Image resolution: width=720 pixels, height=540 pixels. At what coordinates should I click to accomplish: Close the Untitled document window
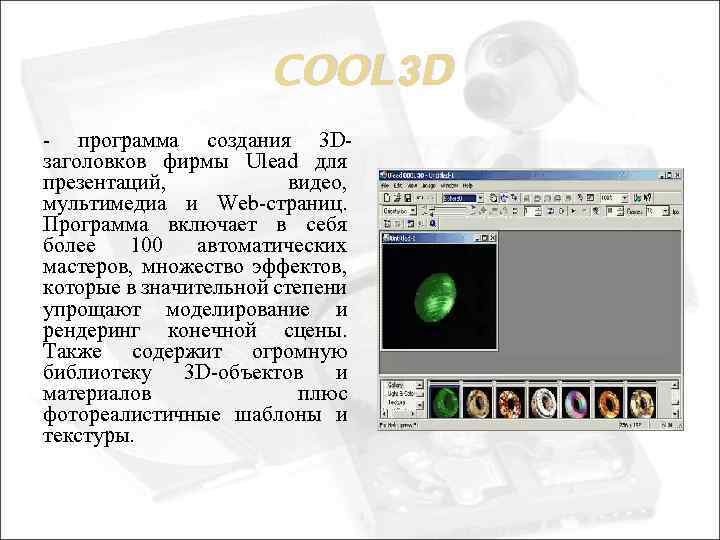pyautogui.click(x=492, y=238)
